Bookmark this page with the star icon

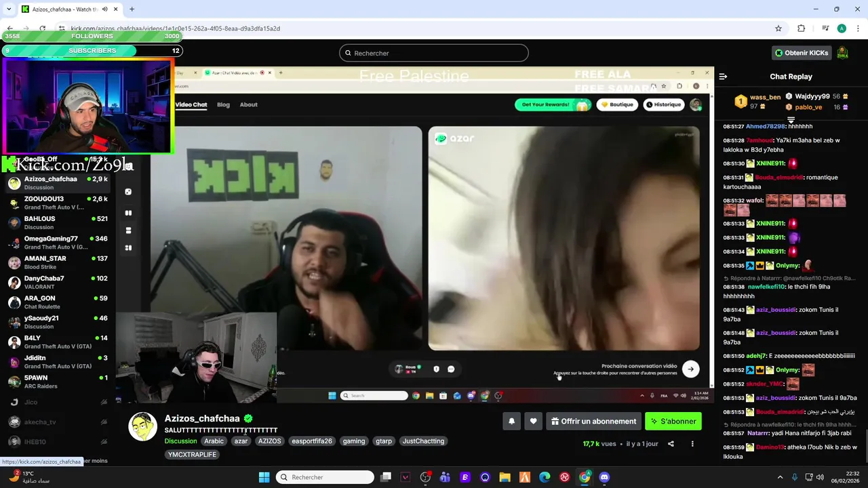778,28
